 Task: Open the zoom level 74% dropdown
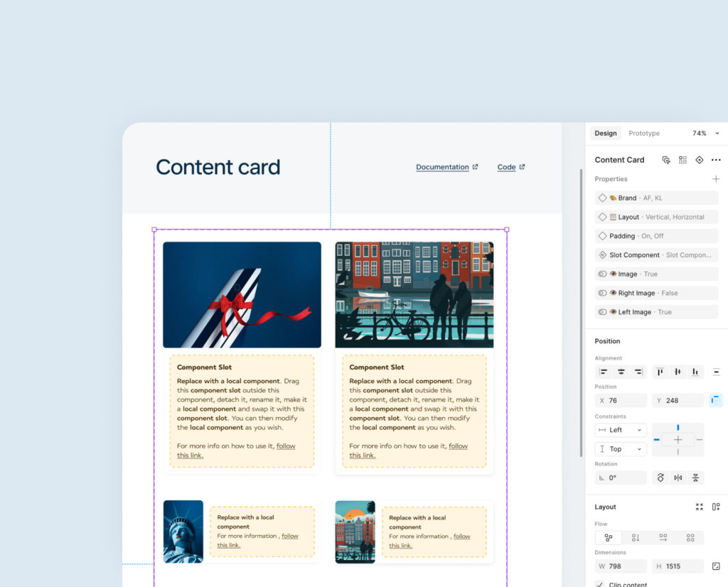click(705, 134)
